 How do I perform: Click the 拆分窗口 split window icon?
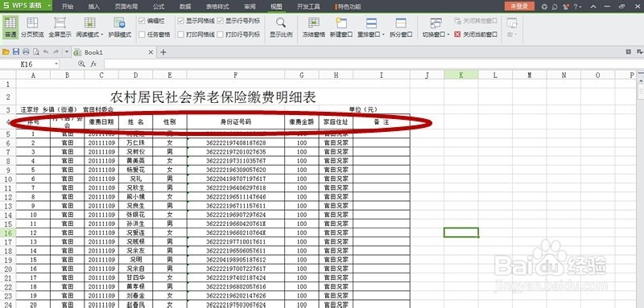click(x=401, y=23)
